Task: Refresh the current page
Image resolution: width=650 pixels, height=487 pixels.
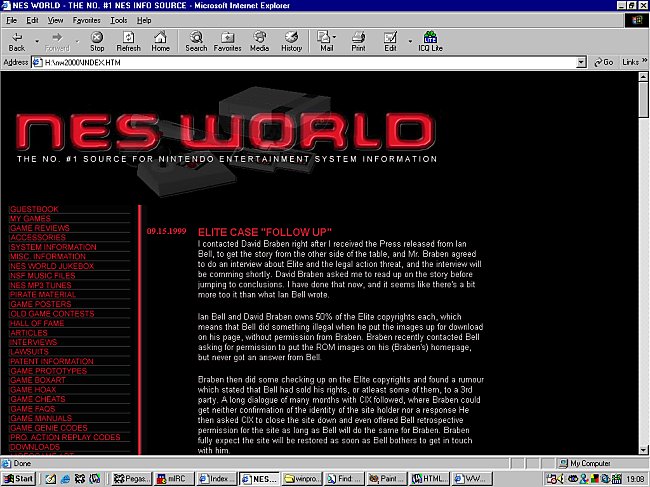Action: (128, 41)
